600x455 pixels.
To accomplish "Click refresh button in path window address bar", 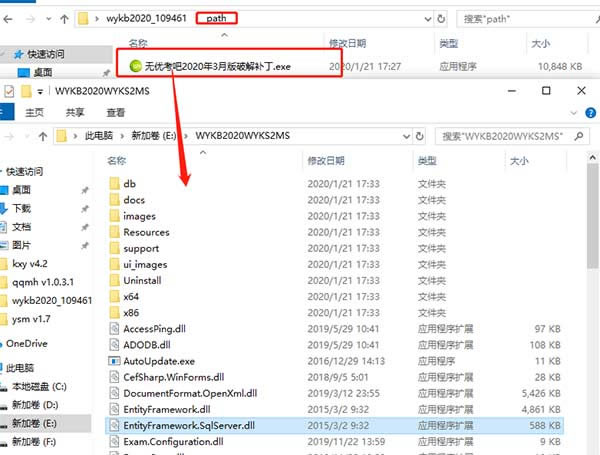I will tap(441, 19).
